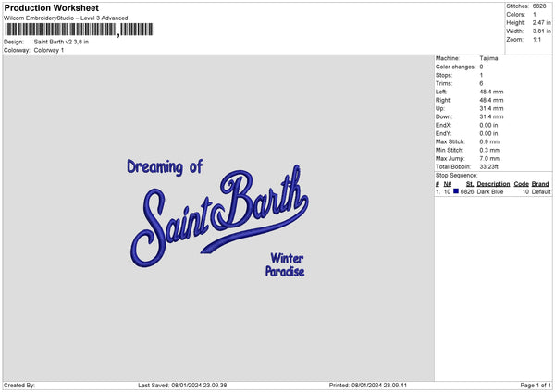Click the Production Worksheet title

tap(51, 7)
